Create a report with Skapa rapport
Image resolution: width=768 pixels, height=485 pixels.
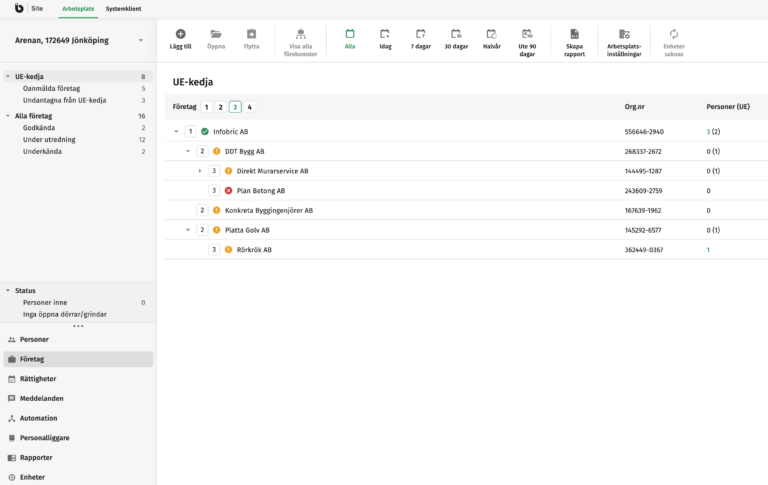click(574, 34)
